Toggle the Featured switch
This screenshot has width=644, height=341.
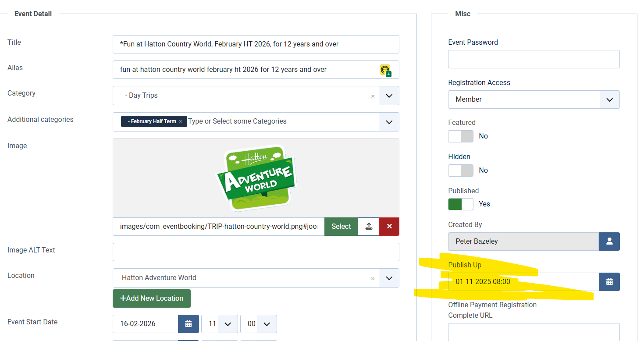tap(461, 136)
